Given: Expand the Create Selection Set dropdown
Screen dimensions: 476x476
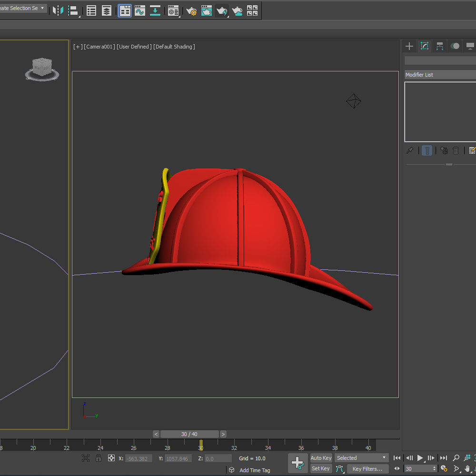Looking at the screenshot, I should (42, 8).
